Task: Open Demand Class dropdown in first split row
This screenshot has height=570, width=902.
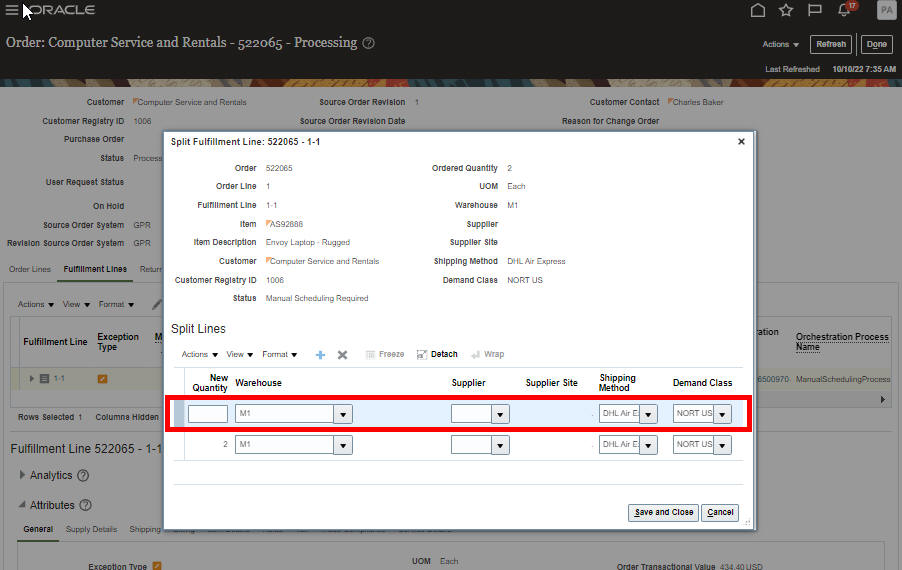Action: (x=722, y=414)
